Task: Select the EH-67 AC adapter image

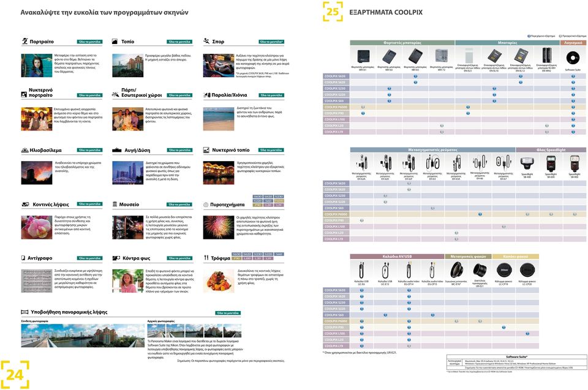Action: pyautogui.click(x=503, y=163)
